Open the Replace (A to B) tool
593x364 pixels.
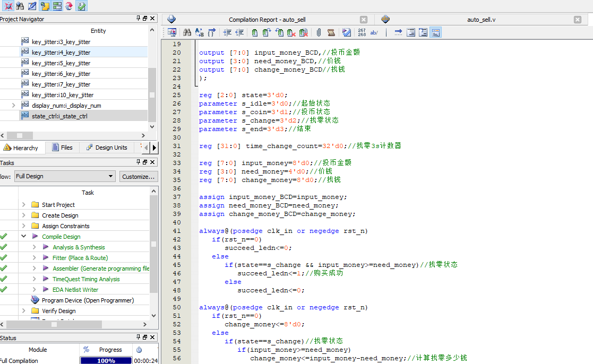tap(199, 32)
